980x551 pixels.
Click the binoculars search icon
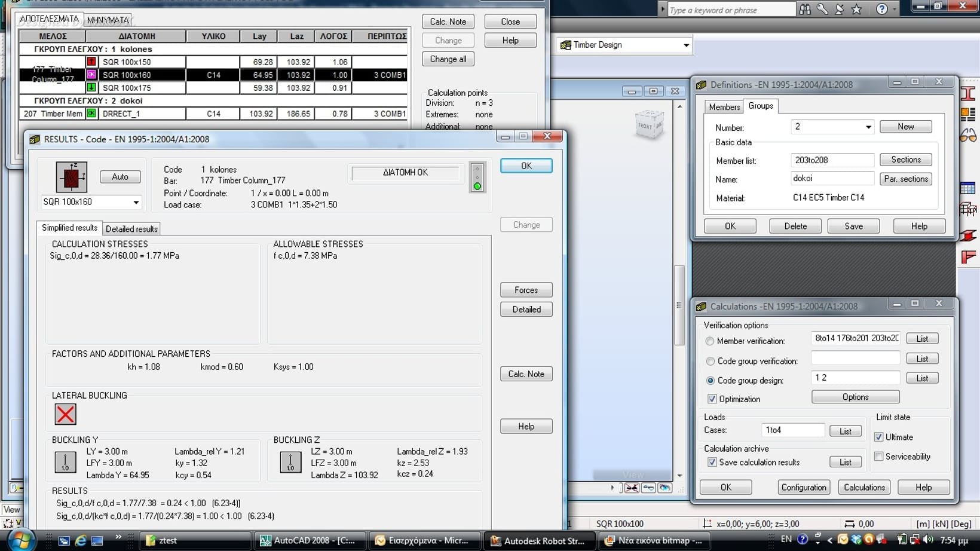(806, 9)
